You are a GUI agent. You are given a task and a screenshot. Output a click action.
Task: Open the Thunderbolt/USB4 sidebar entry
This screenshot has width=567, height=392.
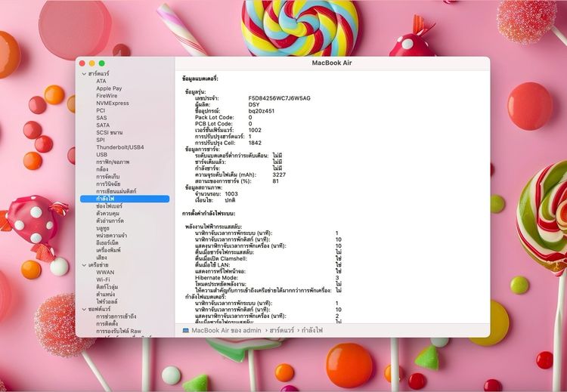coord(119,147)
